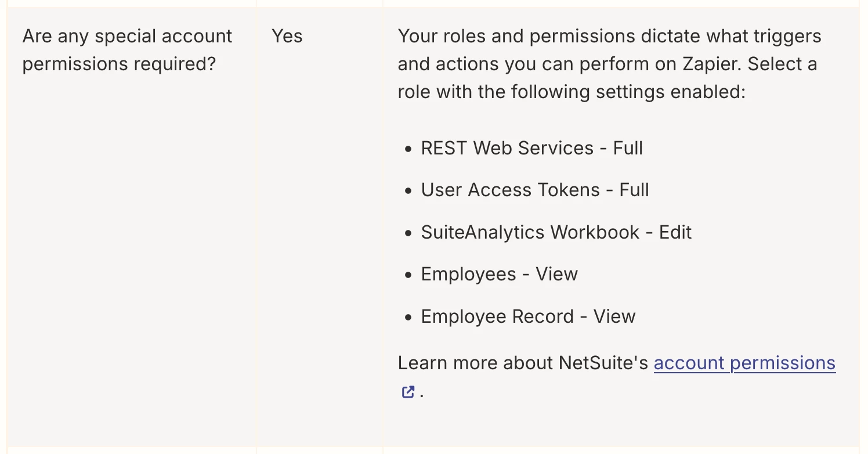Click the bullet before User Access Tokens

[408, 191]
